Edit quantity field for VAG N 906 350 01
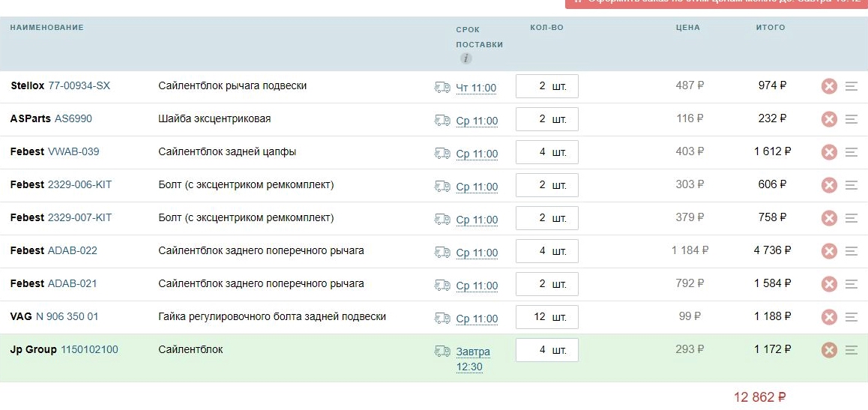Viewport: 868px width, 410px height. (546, 317)
